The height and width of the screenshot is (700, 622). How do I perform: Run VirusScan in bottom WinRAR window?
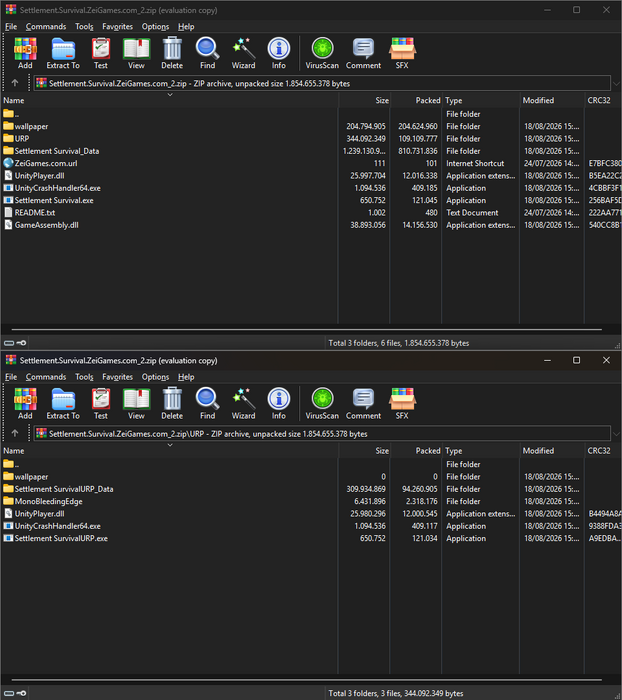[322, 404]
